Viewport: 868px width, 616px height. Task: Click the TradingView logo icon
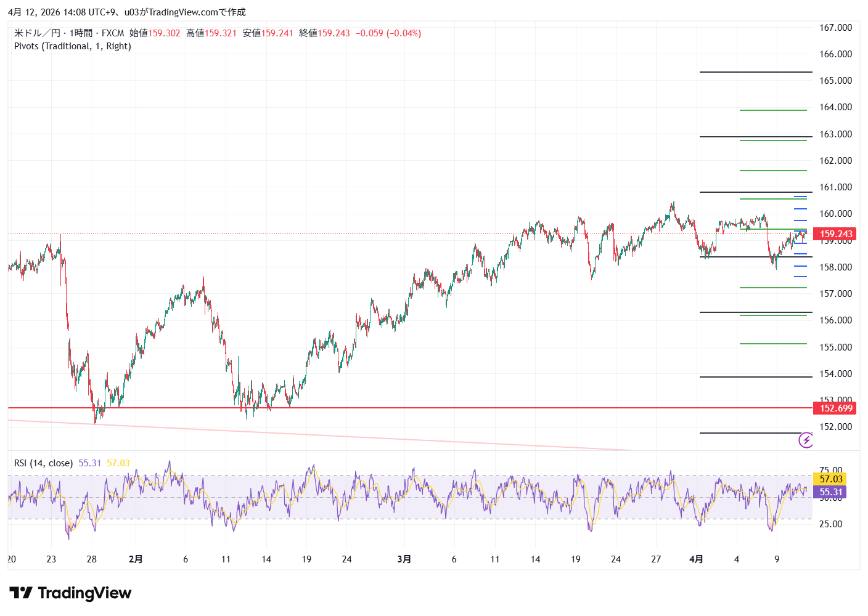click(x=21, y=593)
